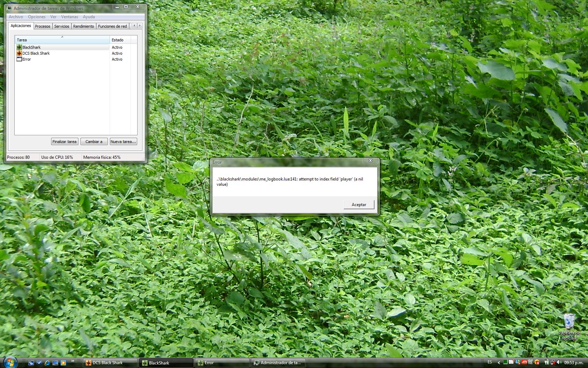Viewport: 588px width, 368px height.
Task: Open Ayuda menu in Task Manager
Action: pyautogui.click(x=89, y=17)
